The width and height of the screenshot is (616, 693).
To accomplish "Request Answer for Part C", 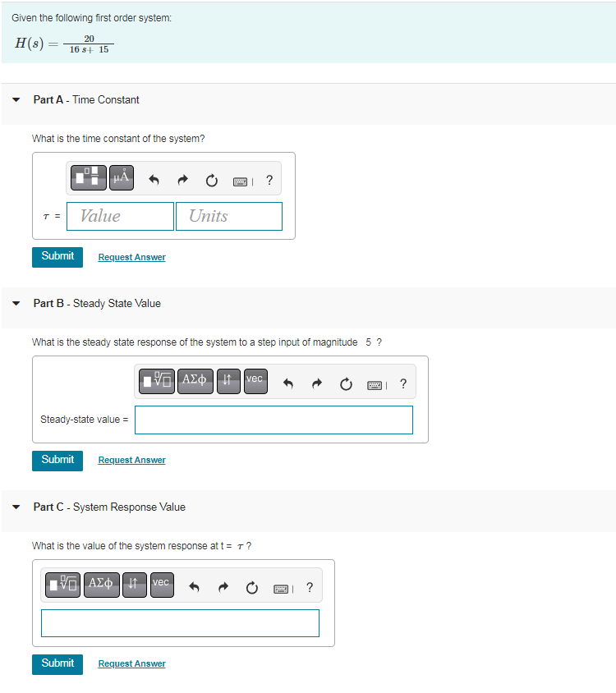I will tap(131, 663).
